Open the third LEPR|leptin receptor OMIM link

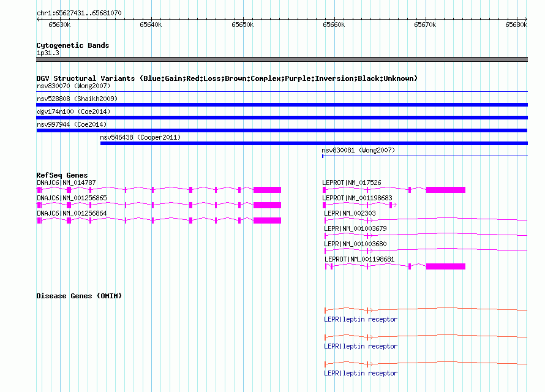361,373
